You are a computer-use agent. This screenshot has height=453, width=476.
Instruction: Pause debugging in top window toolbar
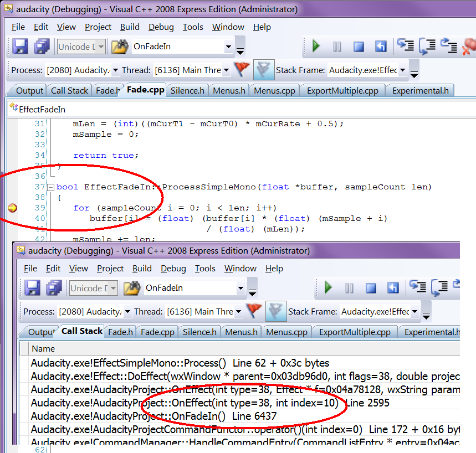(337, 47)
